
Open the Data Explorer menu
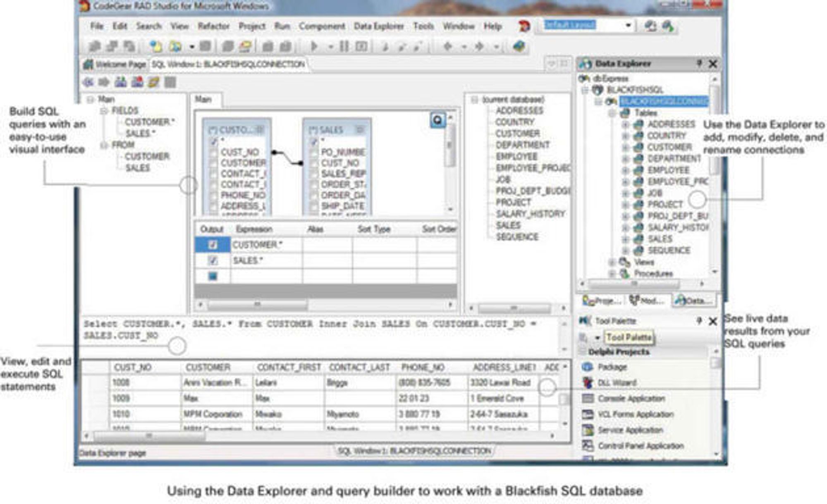coord(378,26)
